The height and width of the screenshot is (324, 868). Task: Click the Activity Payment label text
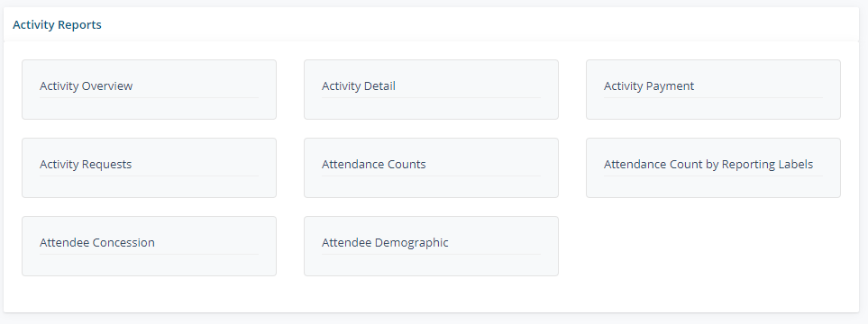click(649, 86)
